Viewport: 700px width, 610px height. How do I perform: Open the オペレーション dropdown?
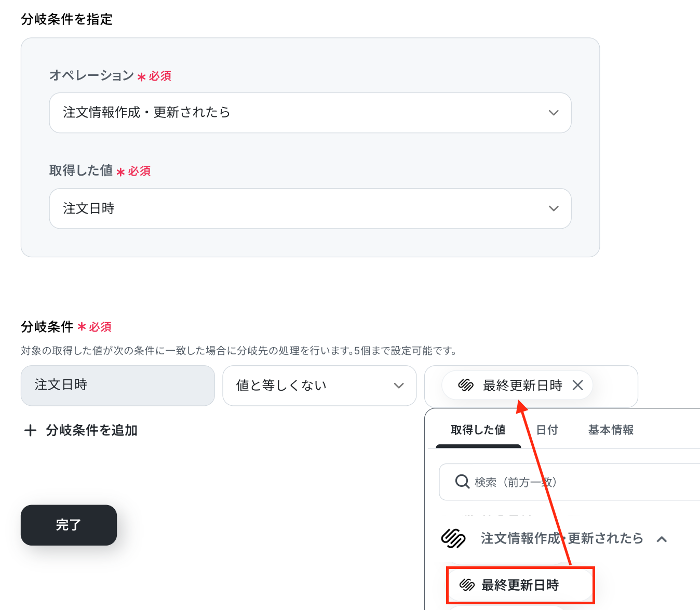point(310,113)
